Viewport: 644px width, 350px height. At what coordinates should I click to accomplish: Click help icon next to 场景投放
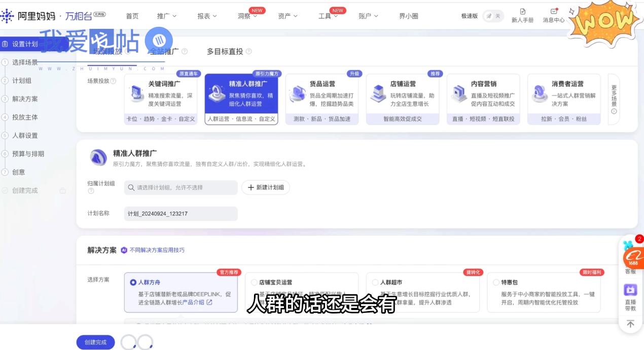pyautogui.click(x=113, y=81)
